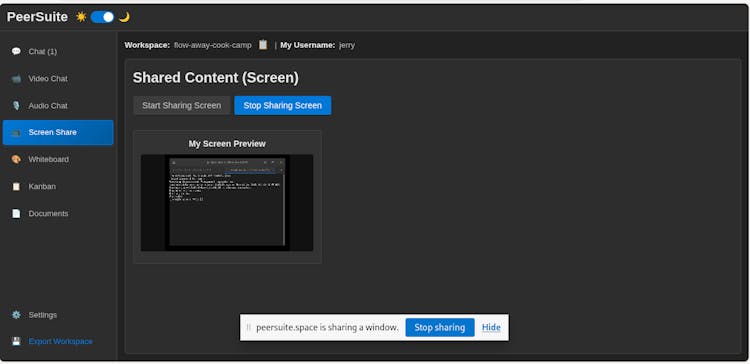Click the Stop Sharing Screen button
The width and height of the screenshot is (750, 364).
coord(283,105)
